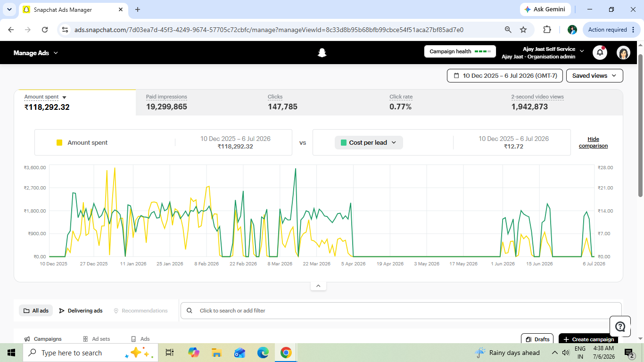
Task: Open the Manage Ads menu dropdown
Action: click(36, 53)
